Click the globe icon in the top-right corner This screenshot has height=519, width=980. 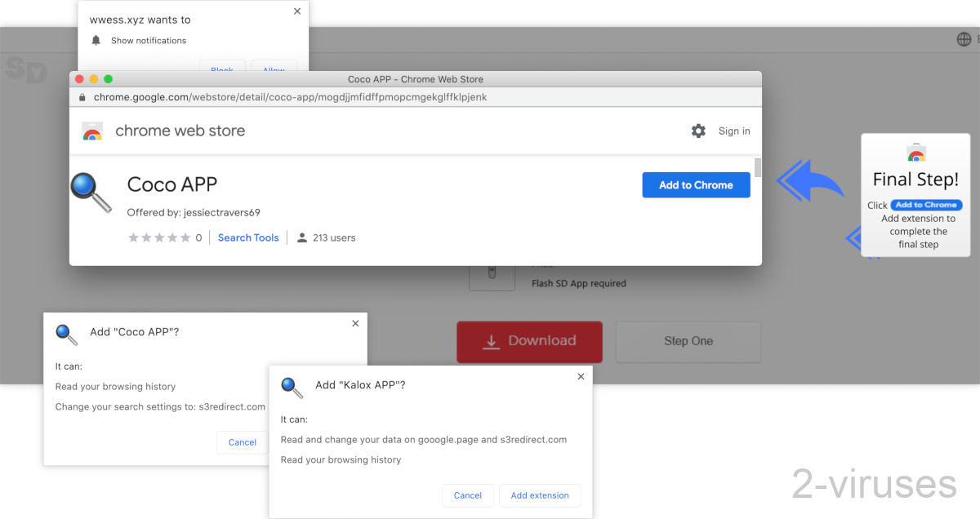click(964, 38)
